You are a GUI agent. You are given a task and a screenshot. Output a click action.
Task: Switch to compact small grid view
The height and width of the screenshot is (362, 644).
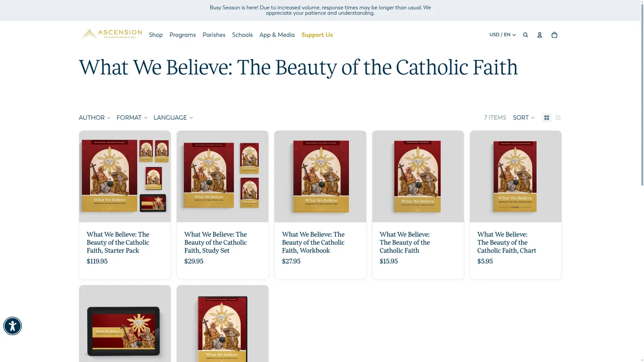558,118
